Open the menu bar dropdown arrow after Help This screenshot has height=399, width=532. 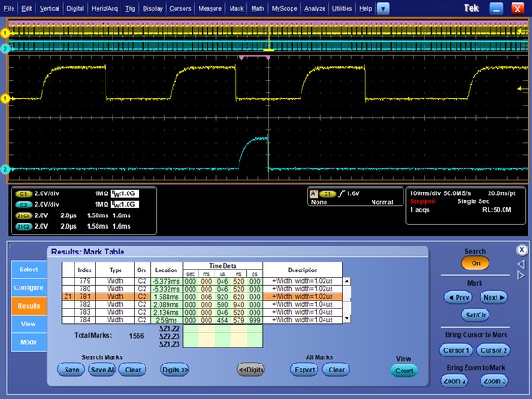[383, 8]
